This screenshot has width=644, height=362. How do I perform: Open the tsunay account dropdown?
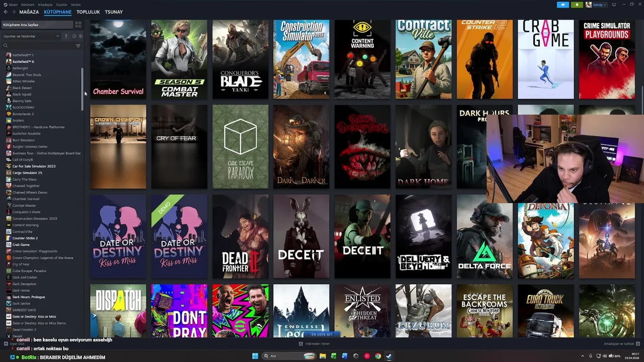(x=600, y=5)
